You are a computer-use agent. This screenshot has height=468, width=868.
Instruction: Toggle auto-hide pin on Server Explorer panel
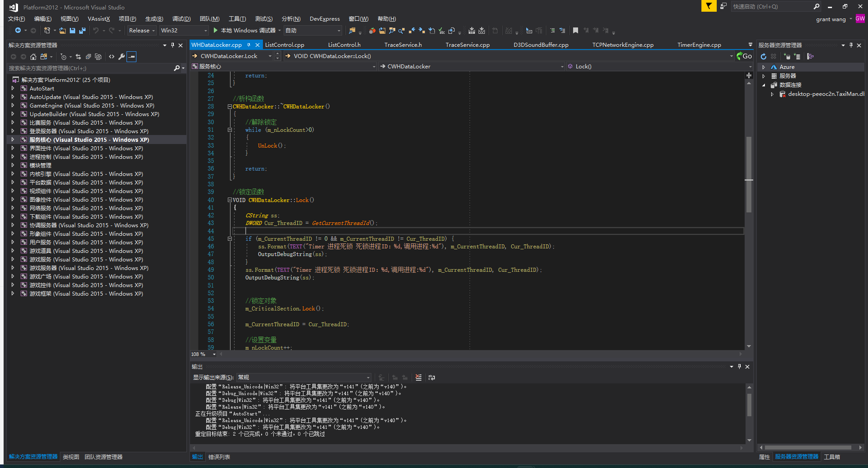click(851, 45)
